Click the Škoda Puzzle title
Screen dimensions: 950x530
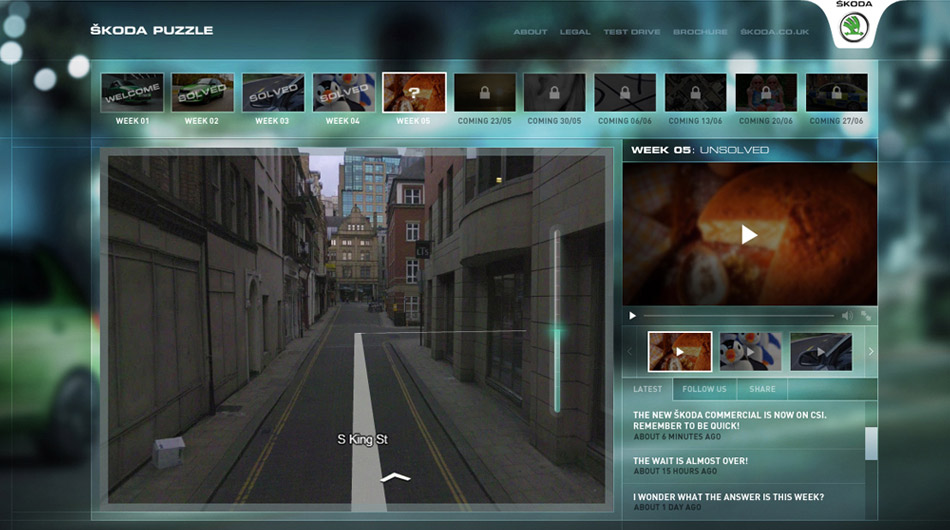click(151, 30)
